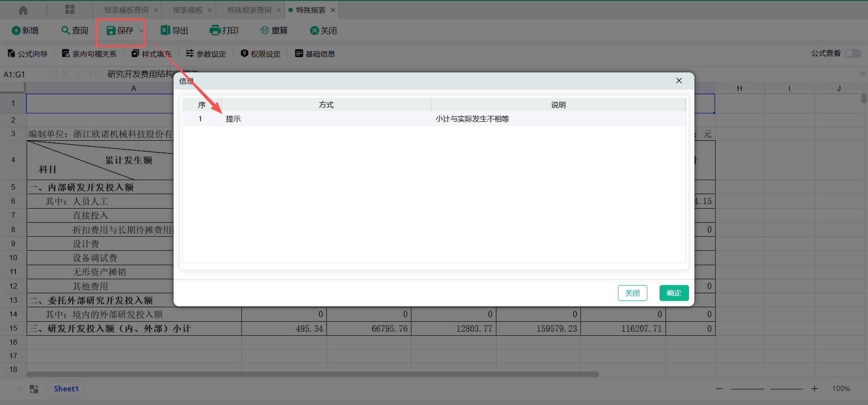Screen dimensions: 868x405
Task: Close the 信息 dialog with X
Action: 679,81
